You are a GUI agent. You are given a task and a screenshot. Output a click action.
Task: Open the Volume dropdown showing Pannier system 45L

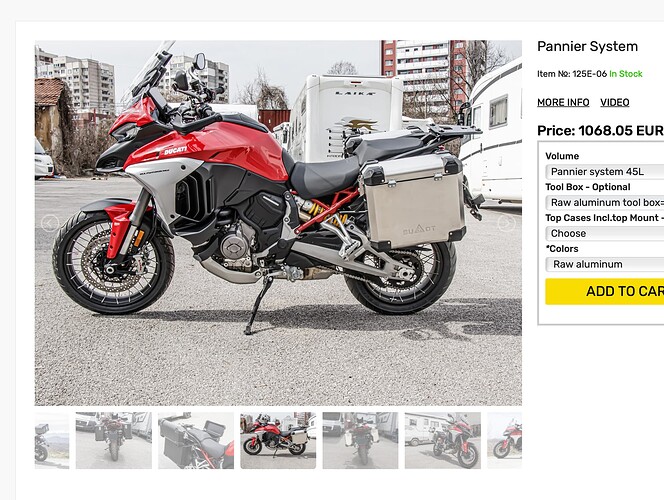[605, 171]
